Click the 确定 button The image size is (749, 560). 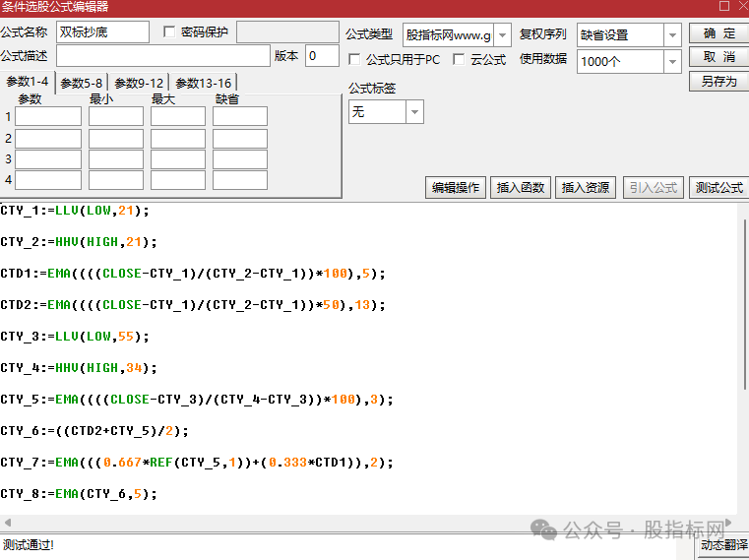coord(718,33)
